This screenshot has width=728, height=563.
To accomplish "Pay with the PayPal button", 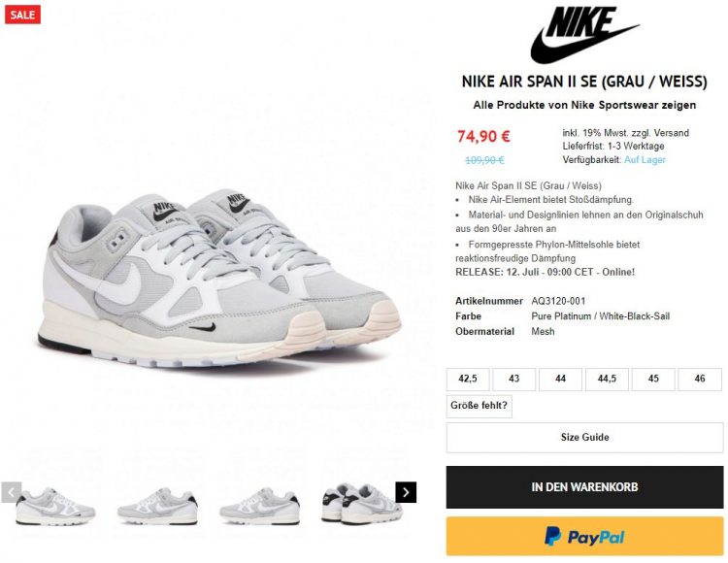I will [584, 537].
